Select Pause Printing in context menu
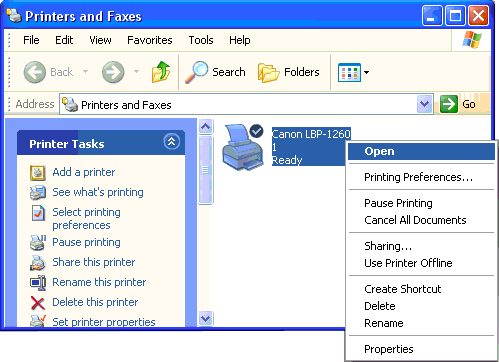This screenshot has width=499, height=362. tap(421, 203)
